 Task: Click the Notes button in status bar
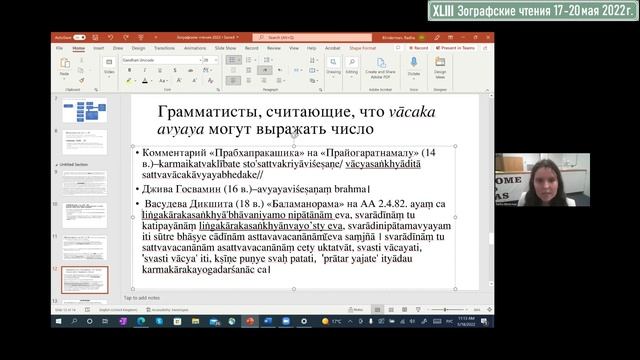(x=356, y=310)
